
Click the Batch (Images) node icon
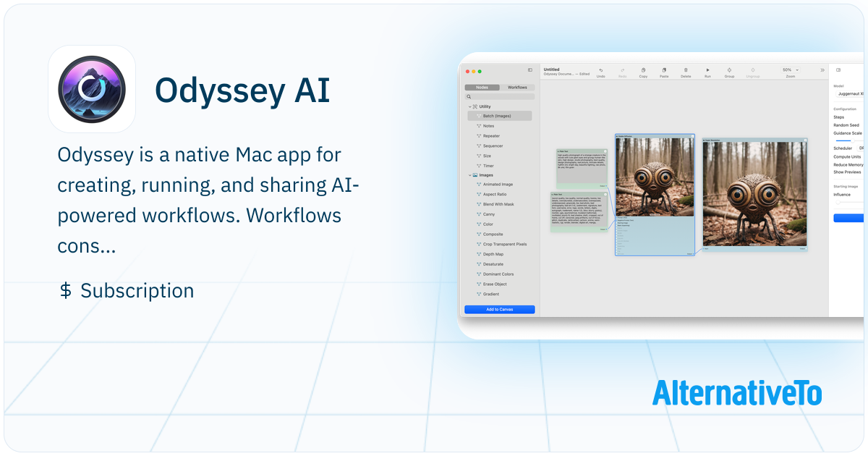pyautogui.click(x=479, y=116)
